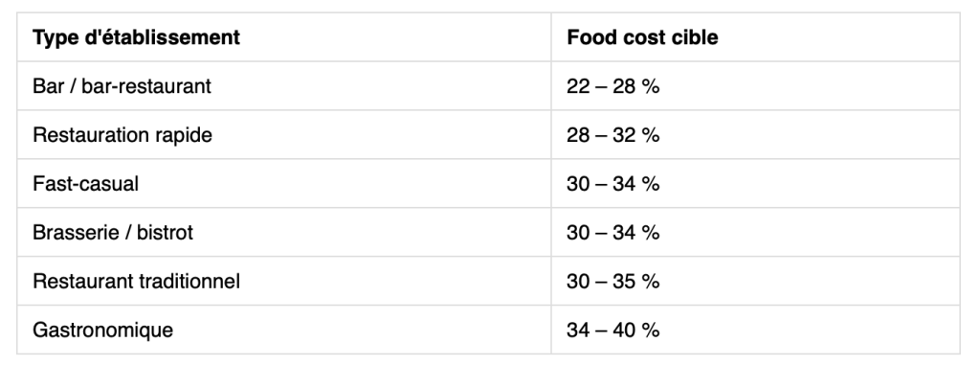Click the "30 – 35 %" value
The height and width of the screenshot is (365, 980).
(x=613, y=282)
